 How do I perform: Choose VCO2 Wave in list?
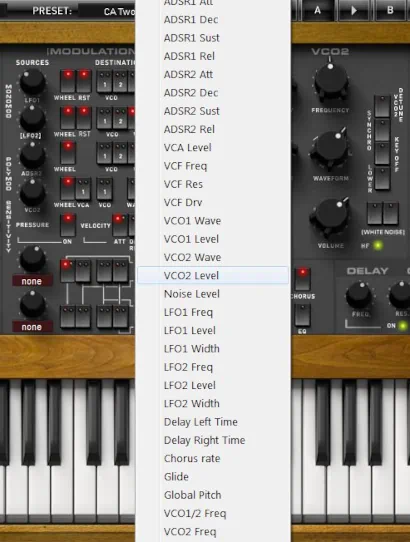coord(213,258)
